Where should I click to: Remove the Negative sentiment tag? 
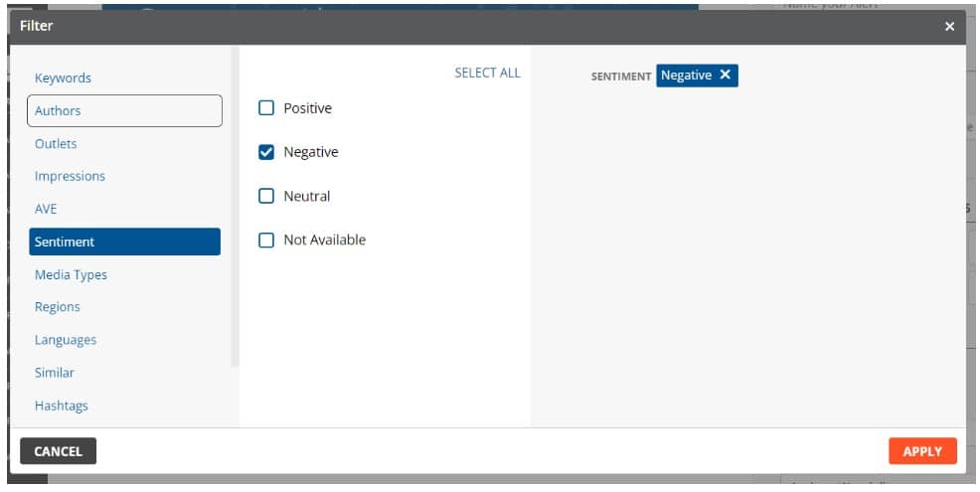click(x=725, y=76)
